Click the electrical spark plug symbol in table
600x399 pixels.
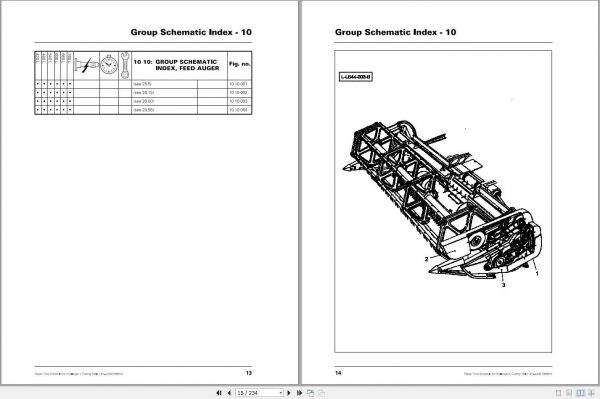pos(86,65)
